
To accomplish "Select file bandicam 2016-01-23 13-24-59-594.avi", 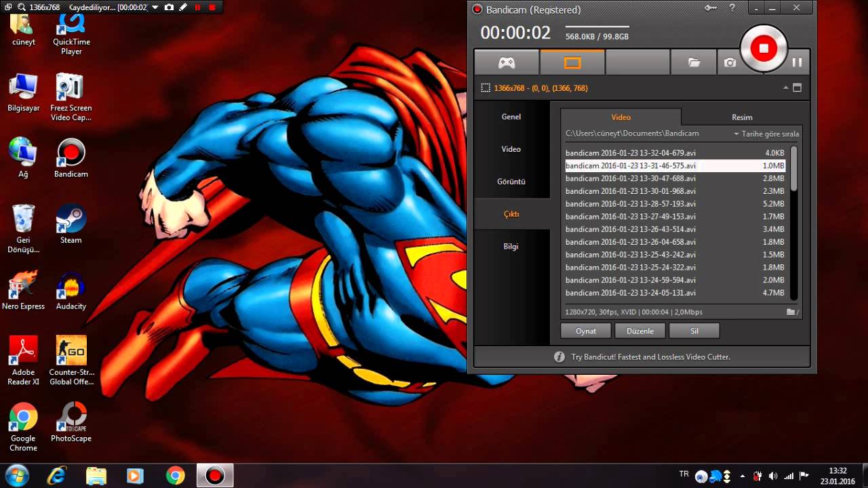I will coord(675,280).
